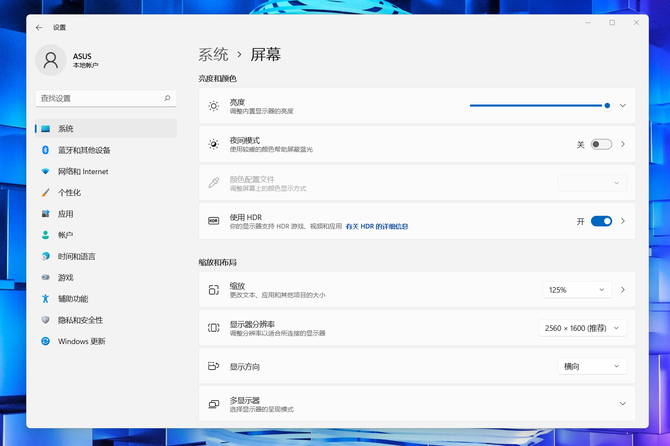Viewport: 670px width, 446px height.
Task: Turn off the 使用 HDR toggle
Action: [601, 221]
